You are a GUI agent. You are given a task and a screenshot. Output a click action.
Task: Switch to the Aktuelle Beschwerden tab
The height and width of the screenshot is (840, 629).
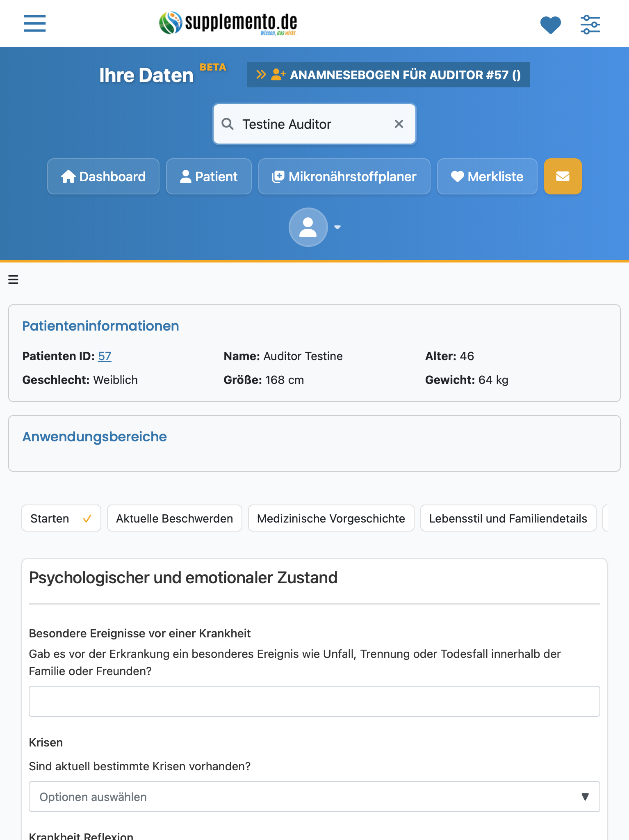pyautogui.click(x=175, y=518)
